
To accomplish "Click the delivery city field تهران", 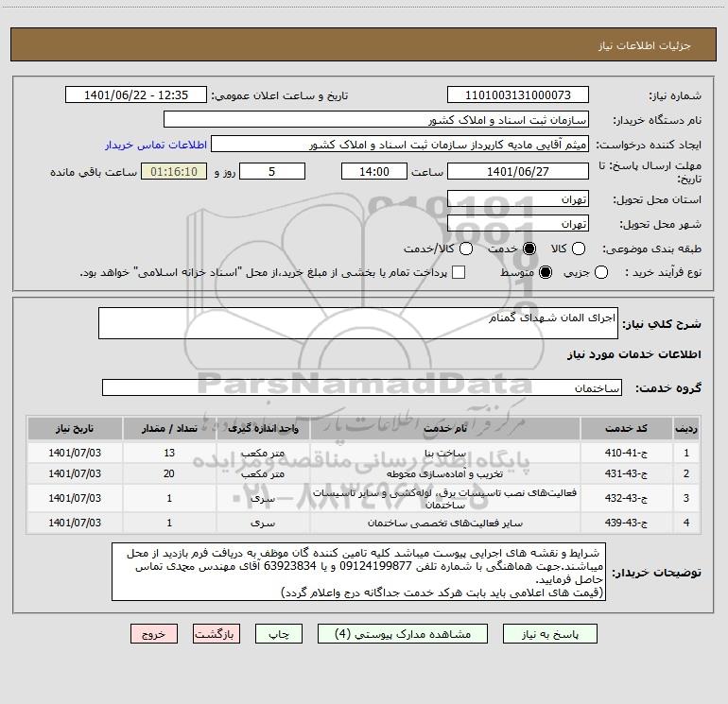I will point(518,224).
